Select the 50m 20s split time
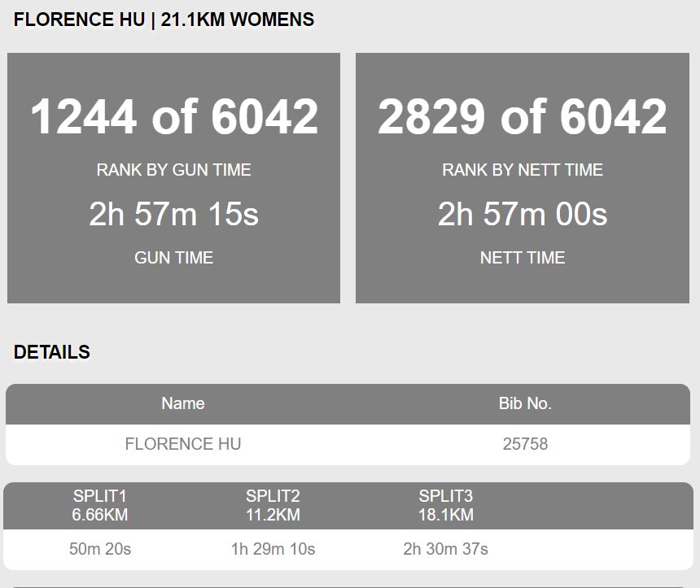This screenshot has width=700, height=588. pyautogui.click(x=100, y=549)
